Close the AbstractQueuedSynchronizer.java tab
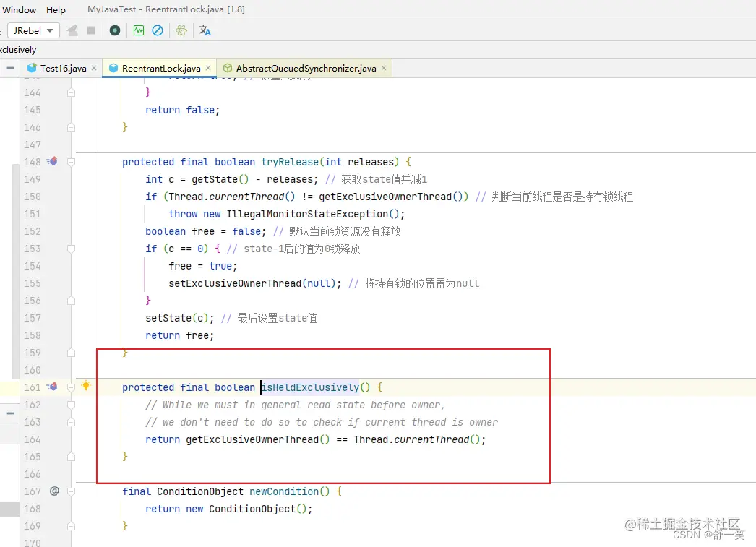 tap(384, 68)
